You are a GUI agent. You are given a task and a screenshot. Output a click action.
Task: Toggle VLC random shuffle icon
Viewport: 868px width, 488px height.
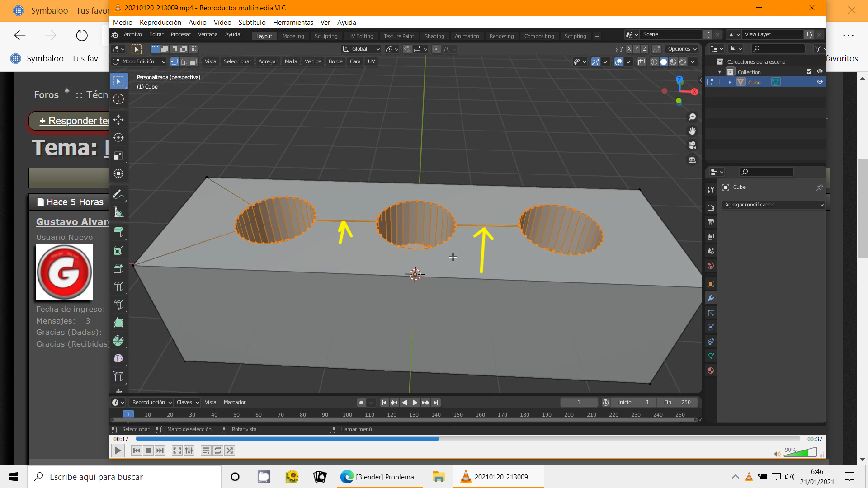pos(230,450)
